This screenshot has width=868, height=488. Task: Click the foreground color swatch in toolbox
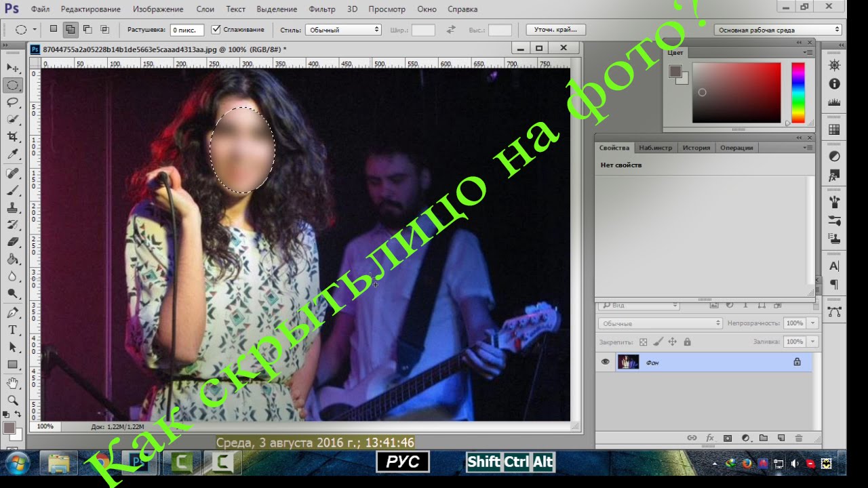(9, 428)
